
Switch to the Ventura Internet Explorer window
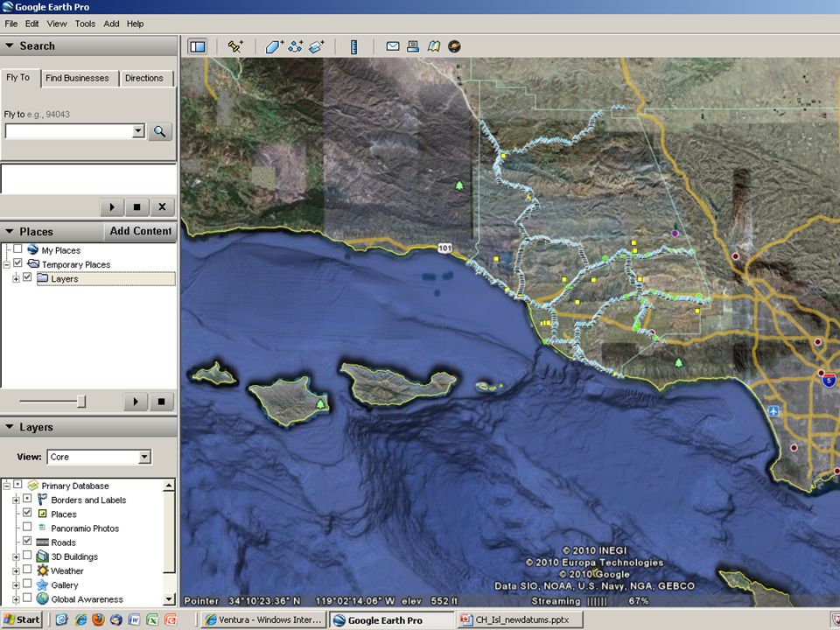tap(264, 619)
